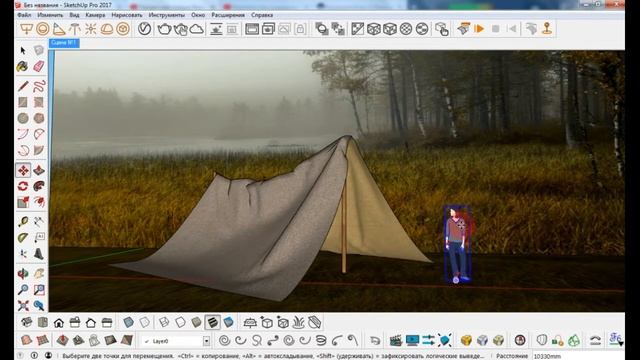640x360 pixels.
Task: Select Sandbox From Contours tool
Action: click(27, 340)
